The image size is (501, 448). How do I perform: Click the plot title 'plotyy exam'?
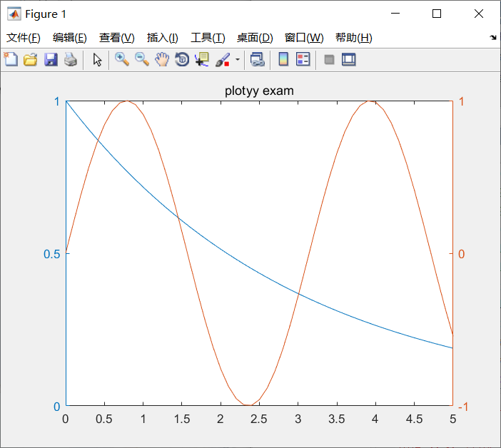point(259,91)
